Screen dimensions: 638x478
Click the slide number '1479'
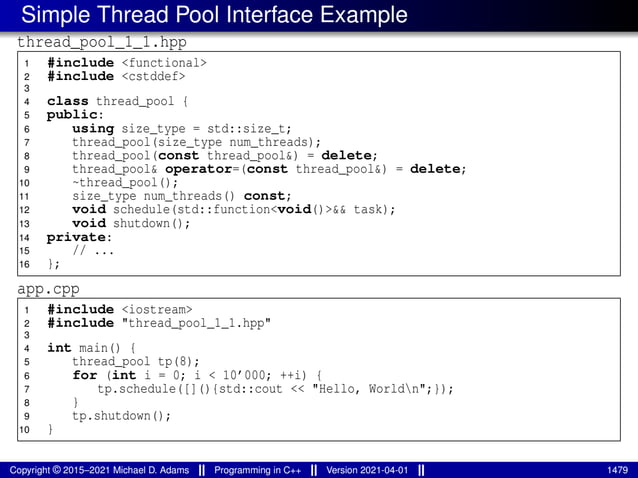tap(618, 470)
